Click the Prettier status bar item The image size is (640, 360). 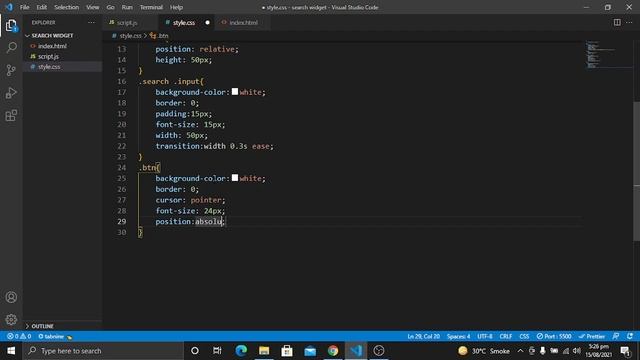point(592,336)
